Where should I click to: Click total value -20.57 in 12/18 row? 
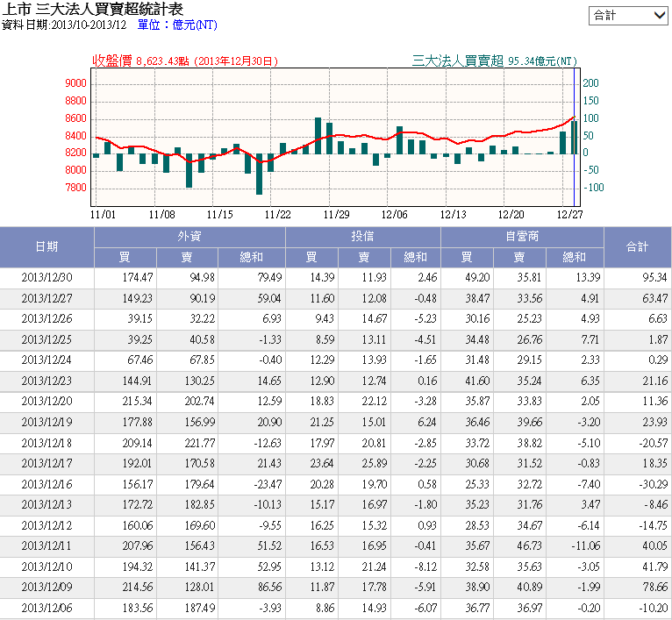point(653,443)
